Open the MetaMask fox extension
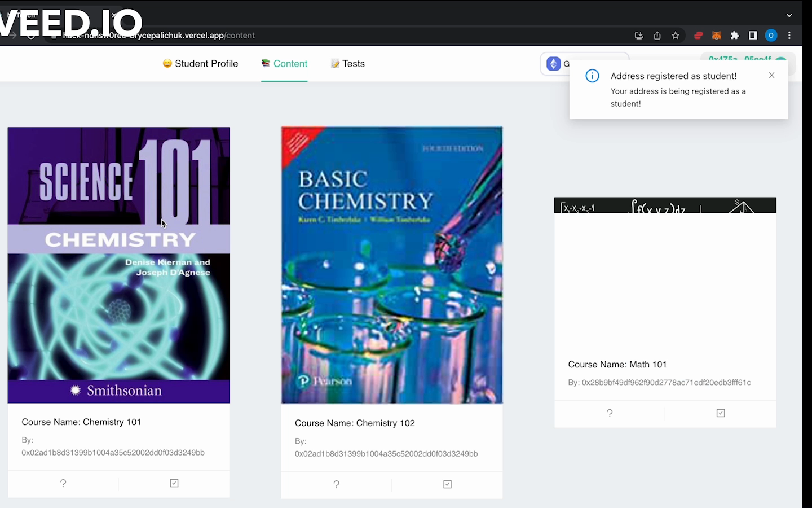 pos(716,36)
